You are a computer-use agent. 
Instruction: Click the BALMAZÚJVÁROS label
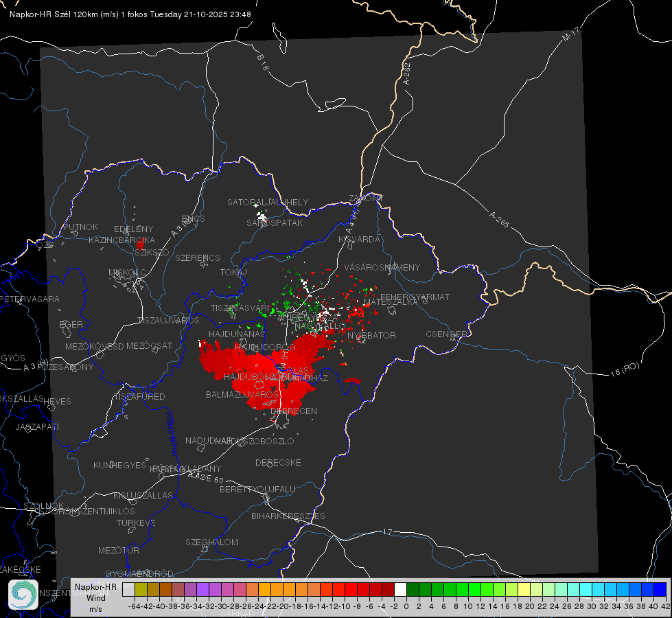(242, 394)
